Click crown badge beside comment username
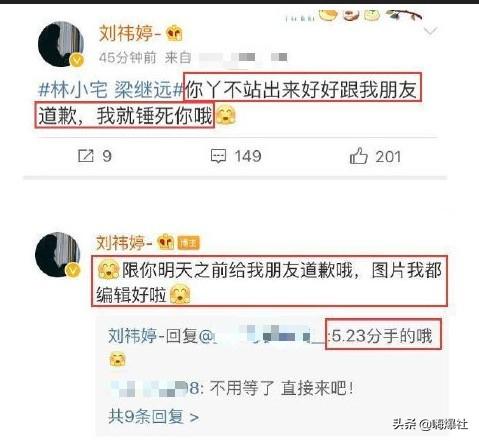 point(166,242)
